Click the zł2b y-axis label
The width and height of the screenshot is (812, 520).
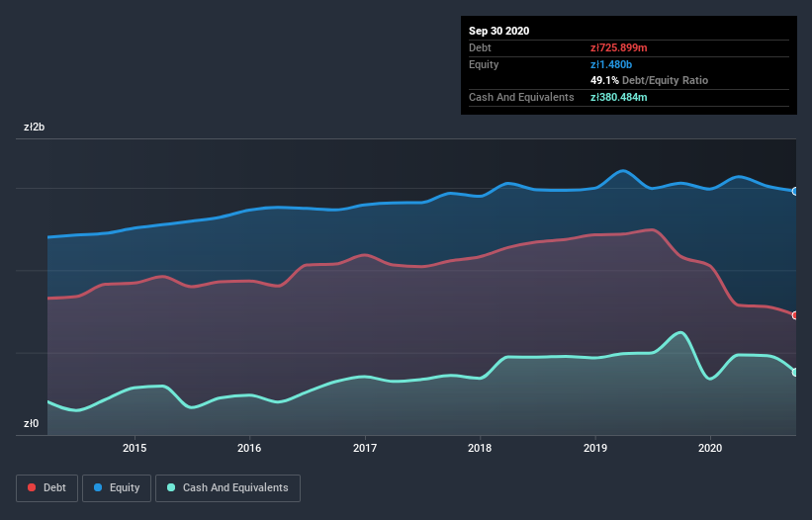(x=35, y=128)
